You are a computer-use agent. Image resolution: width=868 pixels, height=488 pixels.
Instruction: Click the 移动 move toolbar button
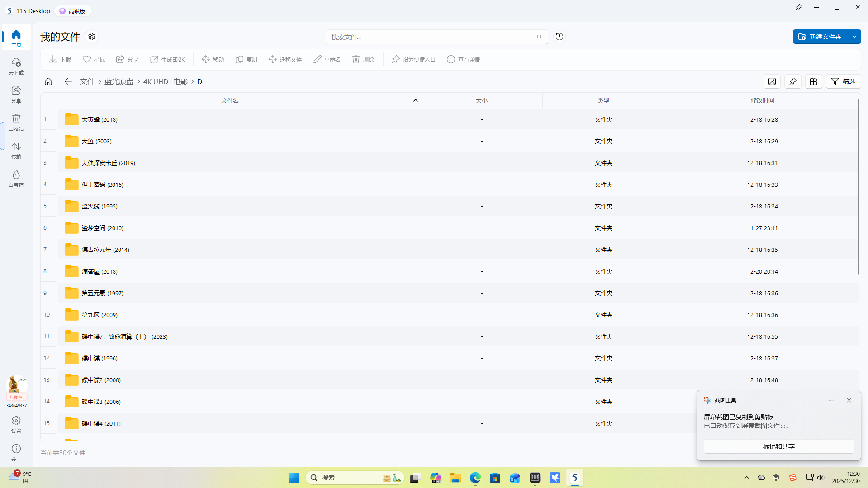click(x=213, y=59)
